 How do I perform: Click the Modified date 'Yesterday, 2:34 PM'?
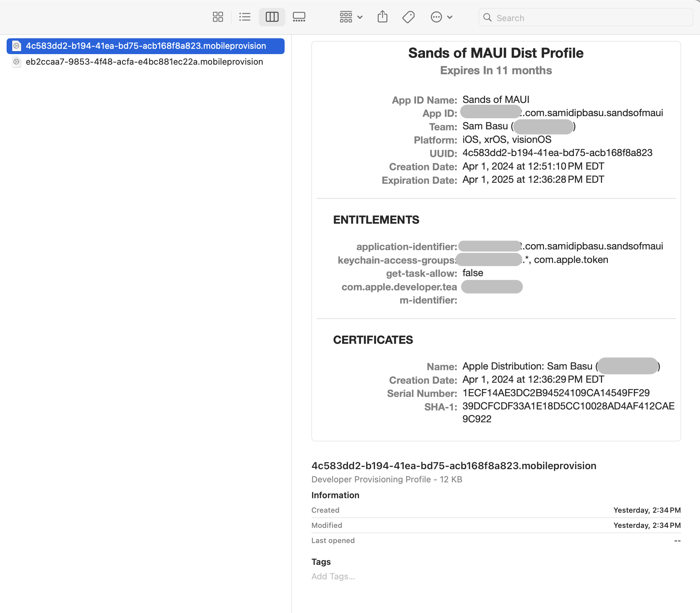tap(647, 525)
